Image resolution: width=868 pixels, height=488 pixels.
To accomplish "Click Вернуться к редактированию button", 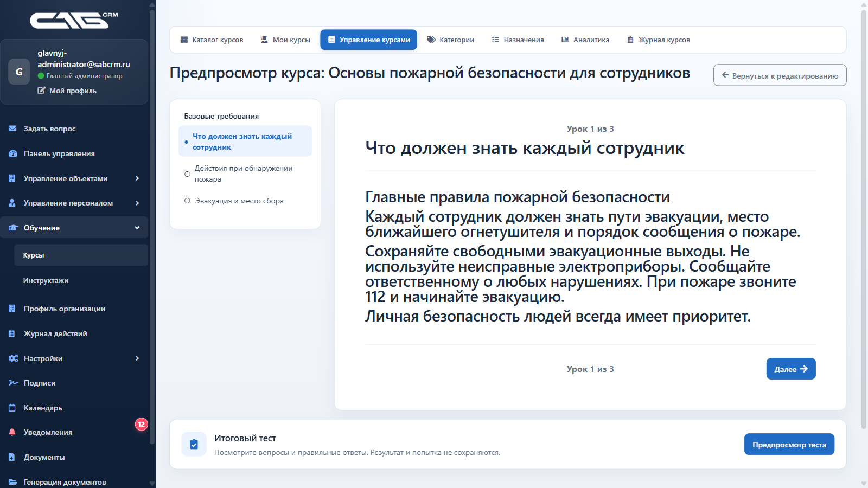I will [780, 75].
